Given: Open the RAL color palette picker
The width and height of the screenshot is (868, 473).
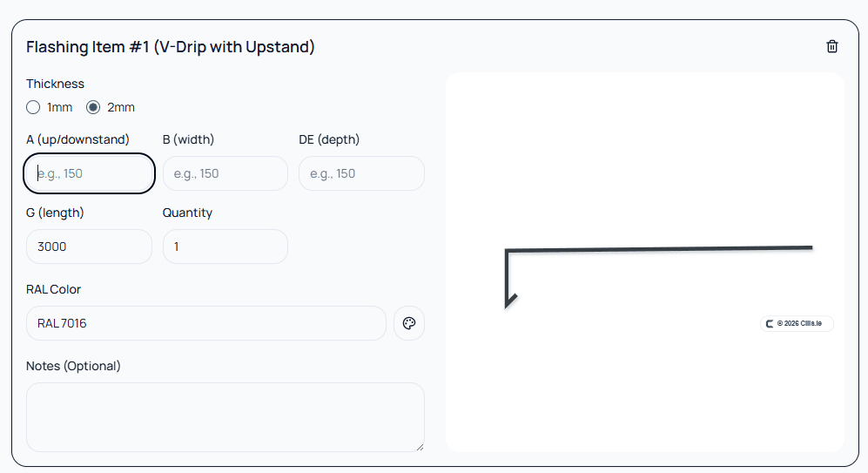Looking at the screenshot, I should tap(408, 323).
